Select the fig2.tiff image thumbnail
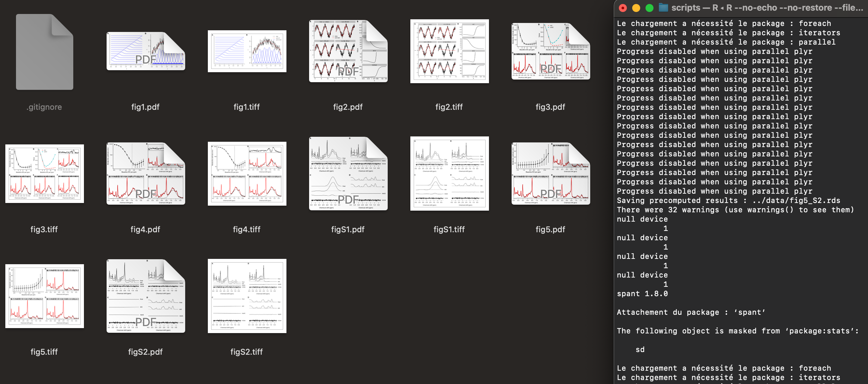The height and width of the screenshot is (384, 868). (449, 51)
